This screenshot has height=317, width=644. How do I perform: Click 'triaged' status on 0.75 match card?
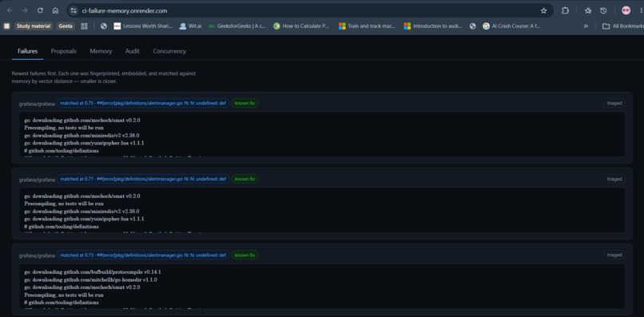(x=614, y=104)
